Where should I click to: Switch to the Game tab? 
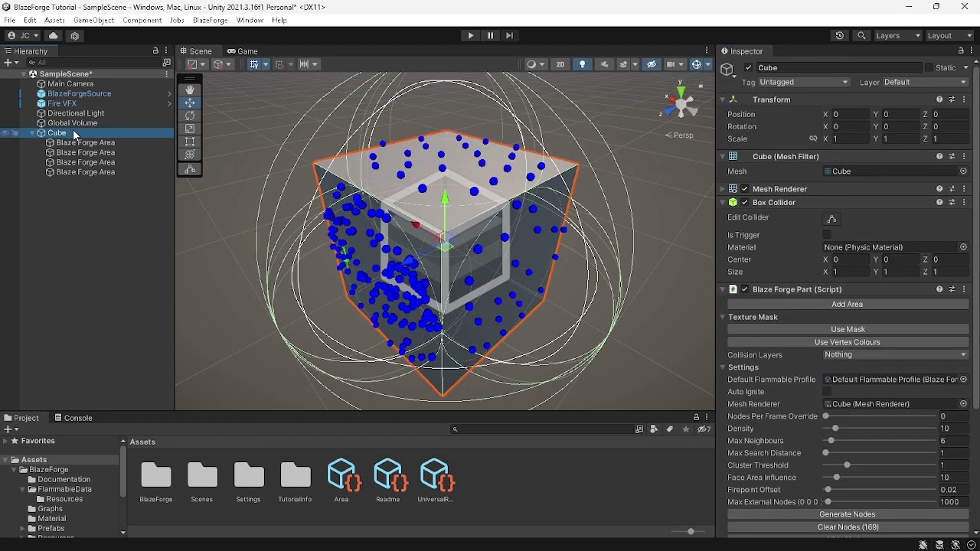click(x=243, y=51)
